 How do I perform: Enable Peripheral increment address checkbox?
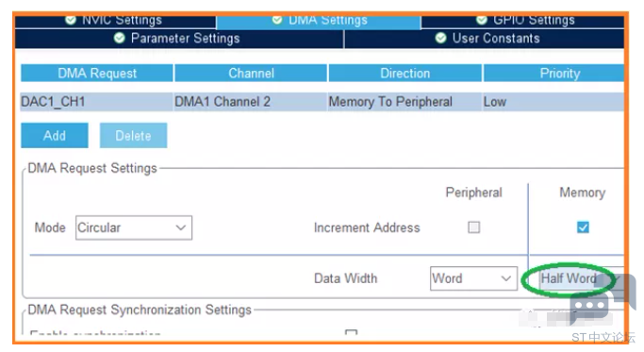[x=474, y=227]
